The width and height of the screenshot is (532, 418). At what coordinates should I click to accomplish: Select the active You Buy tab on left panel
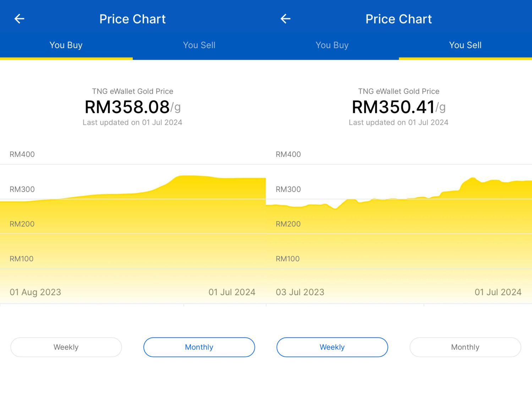tap(66, 45)
